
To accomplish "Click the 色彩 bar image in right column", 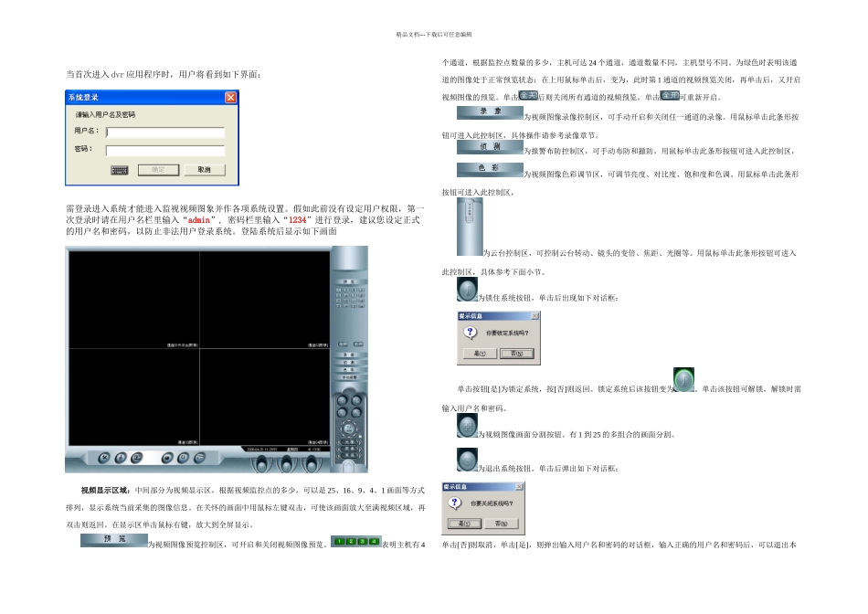I will pyautogui.click(x=490, y=169).
